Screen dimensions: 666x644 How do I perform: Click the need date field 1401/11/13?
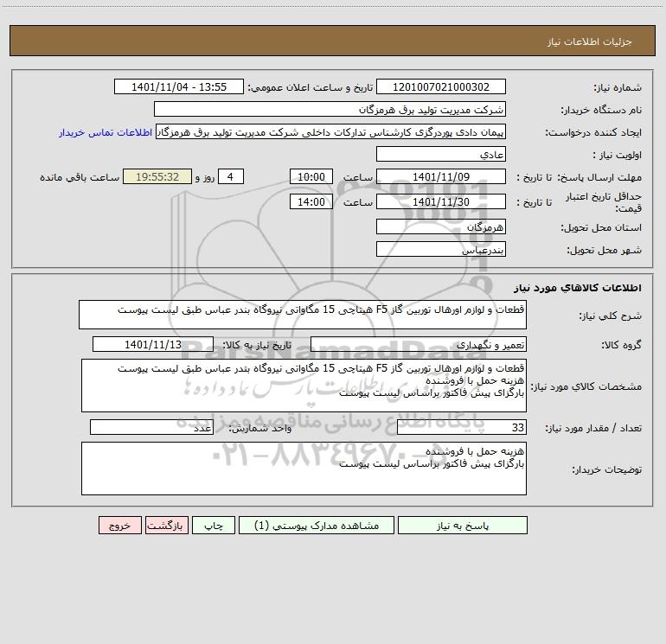(x=153, y=345)
